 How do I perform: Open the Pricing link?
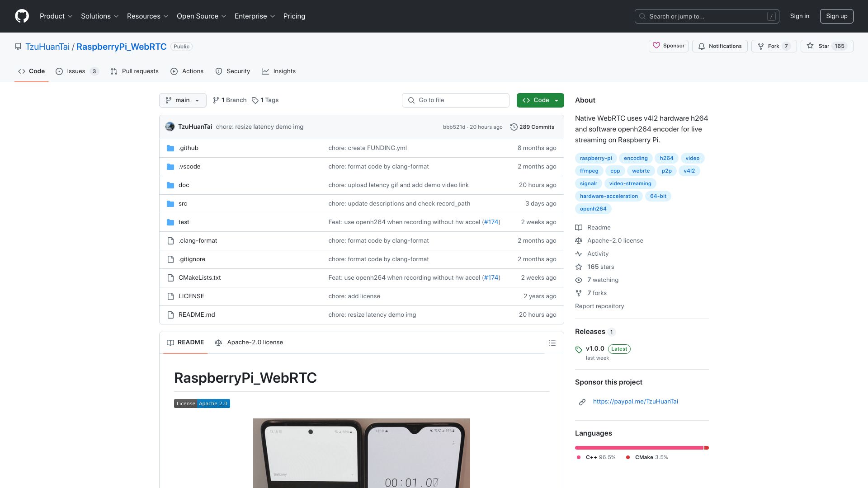294,16
